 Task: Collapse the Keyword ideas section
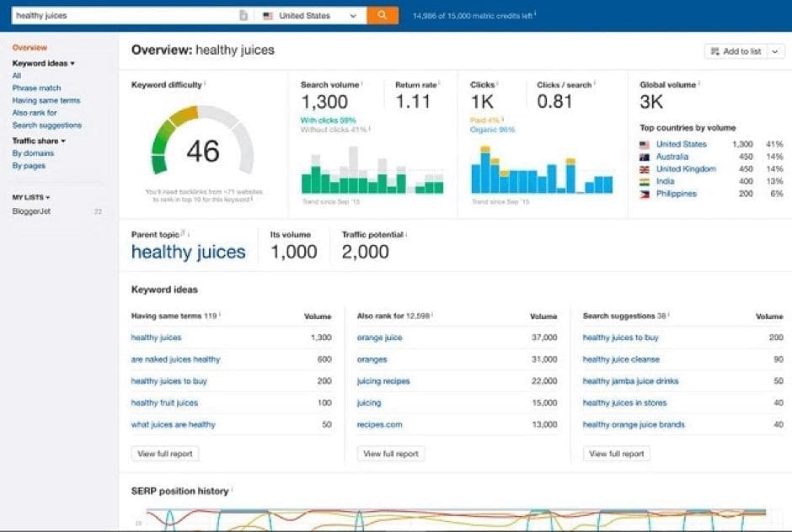(72, 62)
